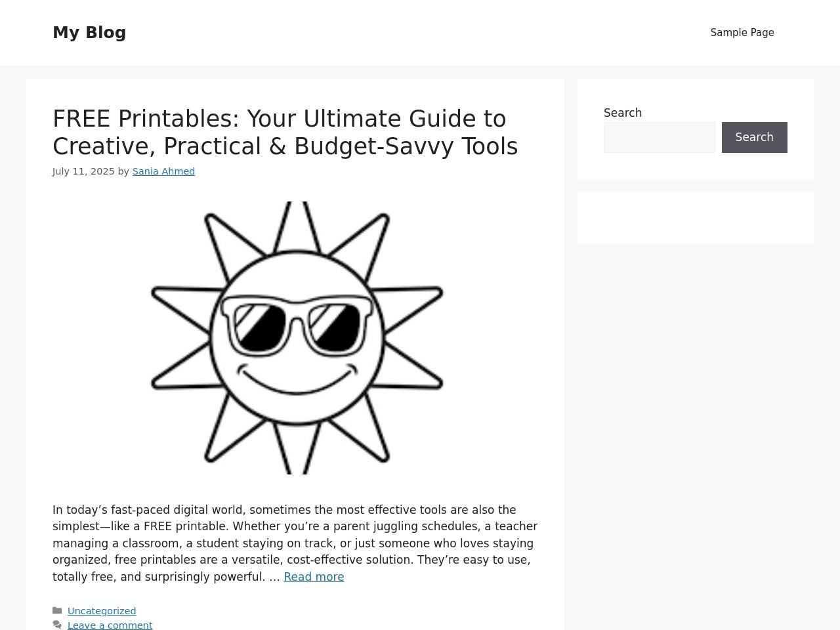Click the ellipsis before Read more
Screen dimensions: 840x630
pos(274,577)
